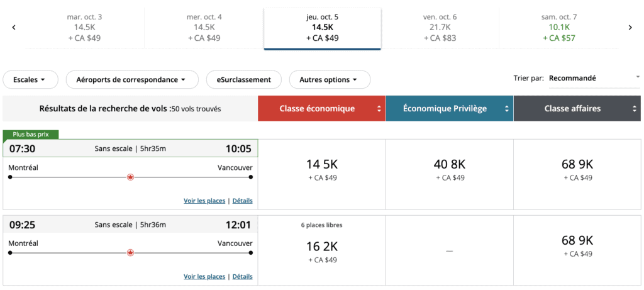Select the sam. oct. 7 date tab
644x290 pixels.
(x=563, y=27)
